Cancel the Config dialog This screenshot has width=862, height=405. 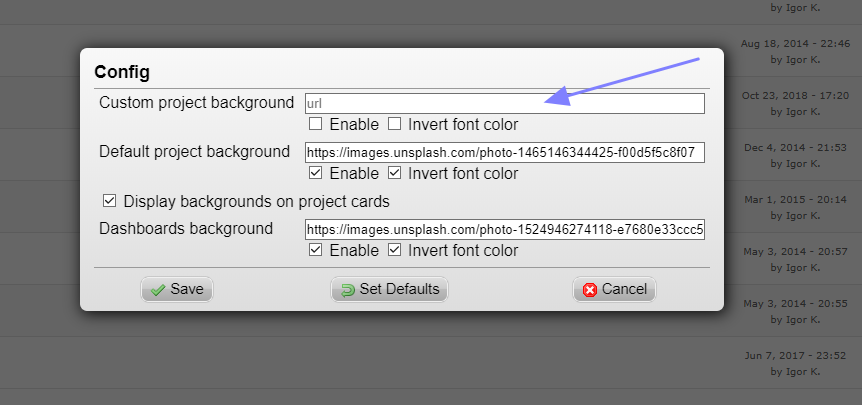tap(615, 290)
